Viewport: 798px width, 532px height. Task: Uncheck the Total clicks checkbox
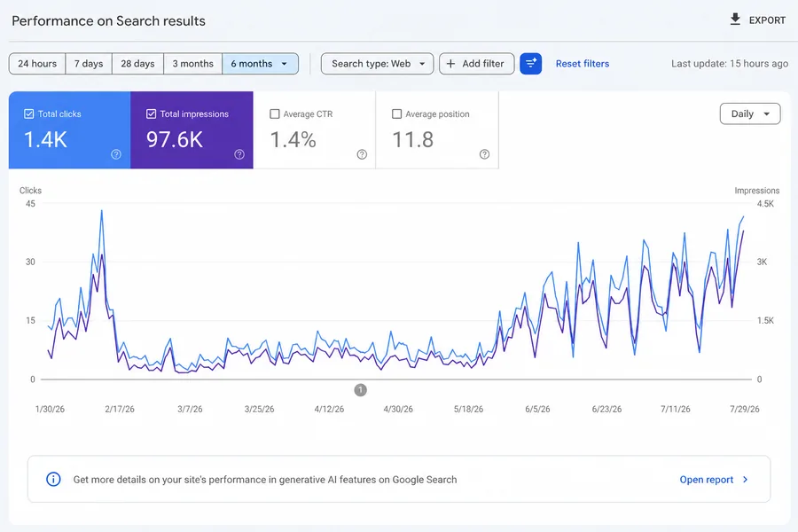tap(29, 114)
